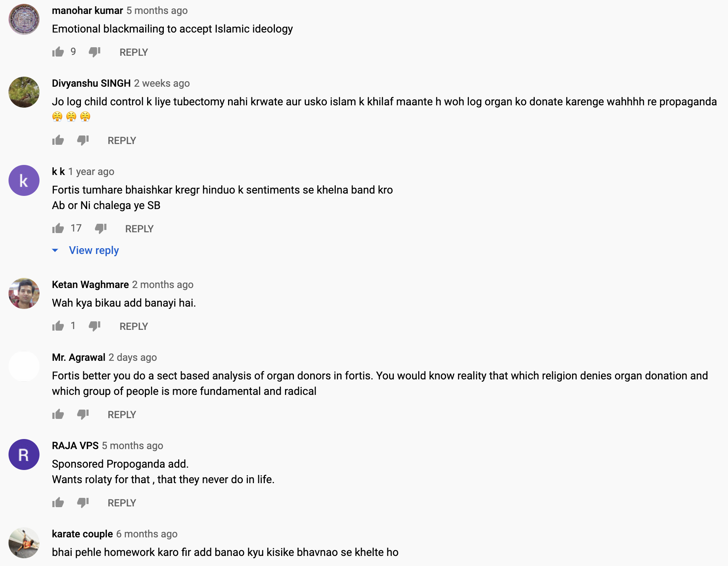Open the karate couple channel name

(82, 534)
